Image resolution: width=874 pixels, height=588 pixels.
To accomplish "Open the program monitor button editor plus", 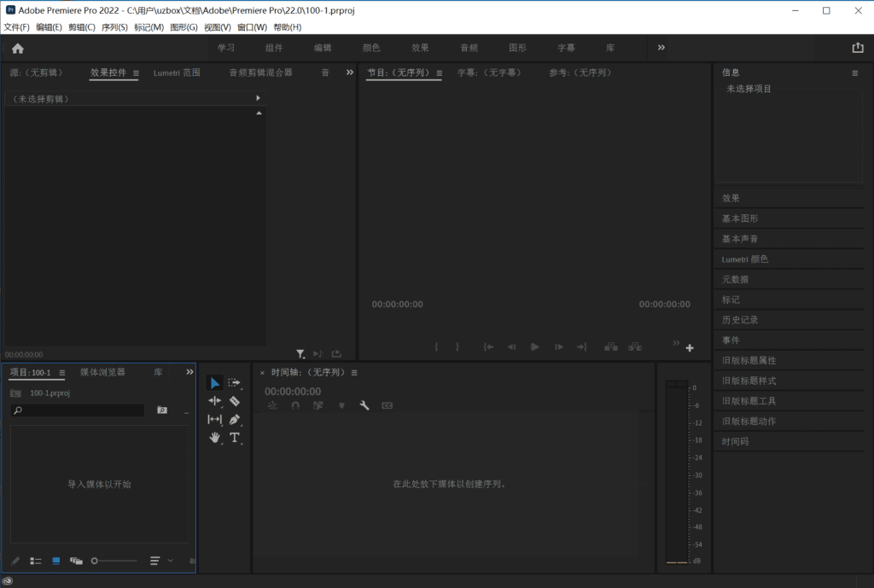I will point(690,347).
